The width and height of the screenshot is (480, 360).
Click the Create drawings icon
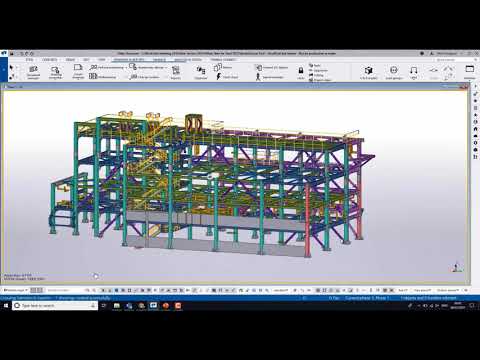point(78,71)
